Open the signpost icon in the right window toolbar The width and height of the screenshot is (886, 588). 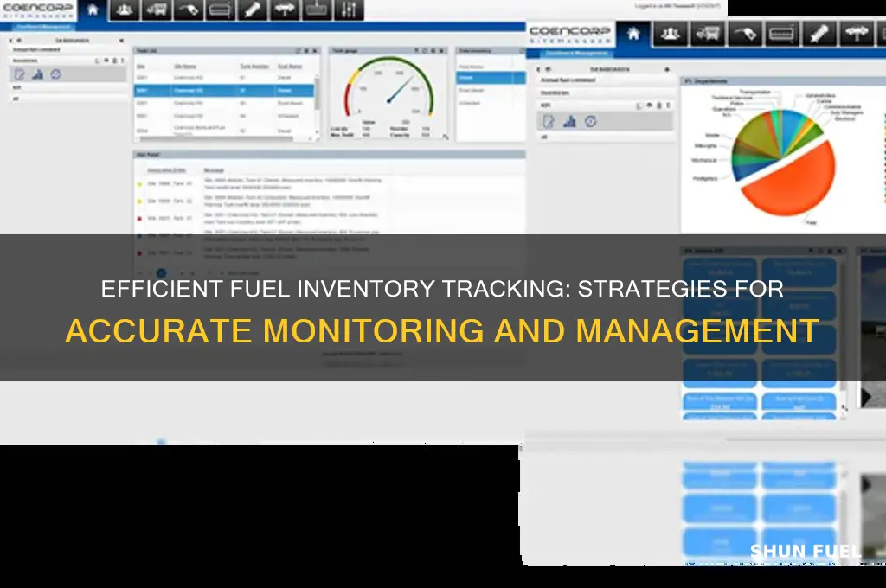click(x=857, y=34)
